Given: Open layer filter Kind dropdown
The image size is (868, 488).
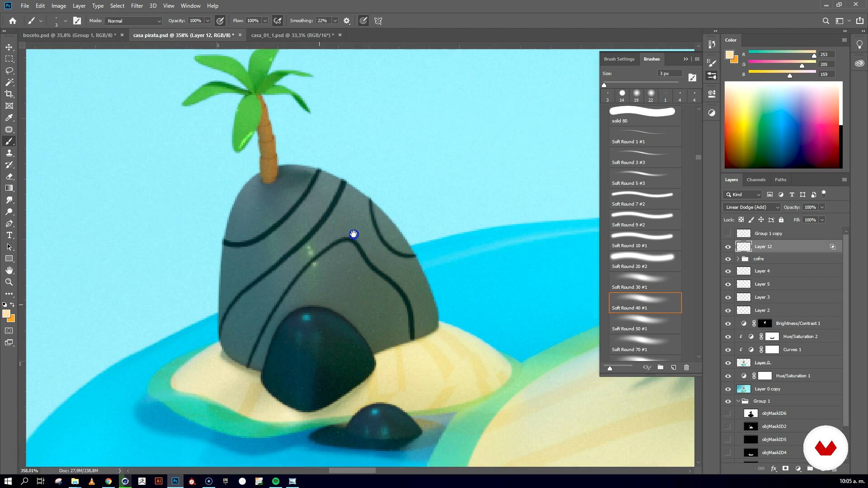Looking at the screenshot, I should pos(742,195).
